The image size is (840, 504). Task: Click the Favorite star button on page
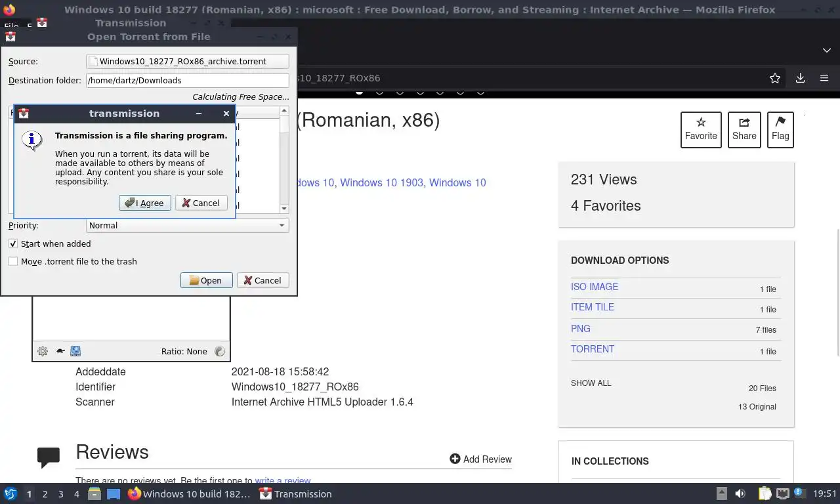701,129
